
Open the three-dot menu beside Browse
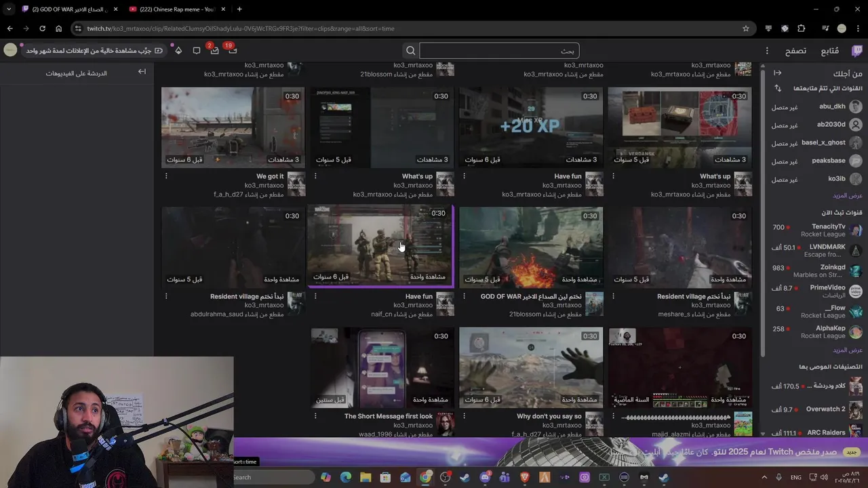pos(767,51)
